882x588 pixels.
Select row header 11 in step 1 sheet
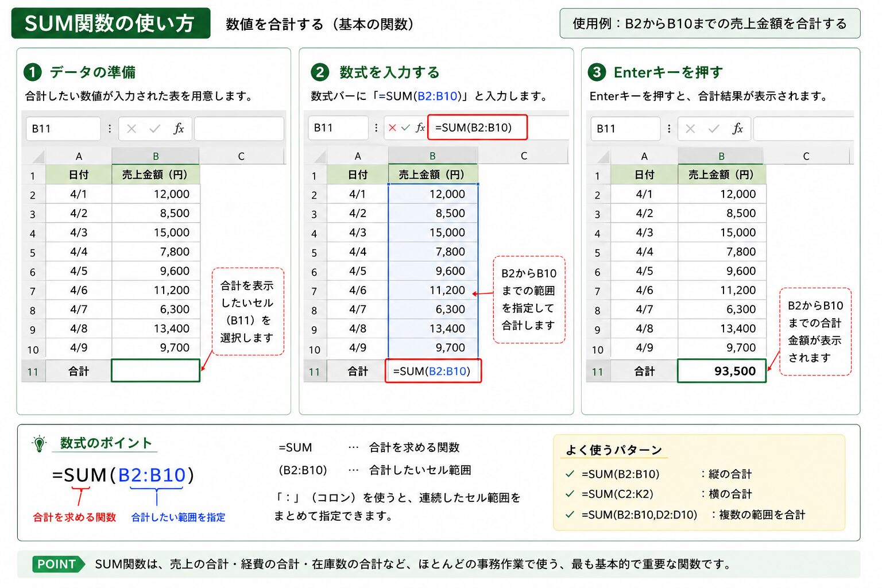(x=33, y=372)
